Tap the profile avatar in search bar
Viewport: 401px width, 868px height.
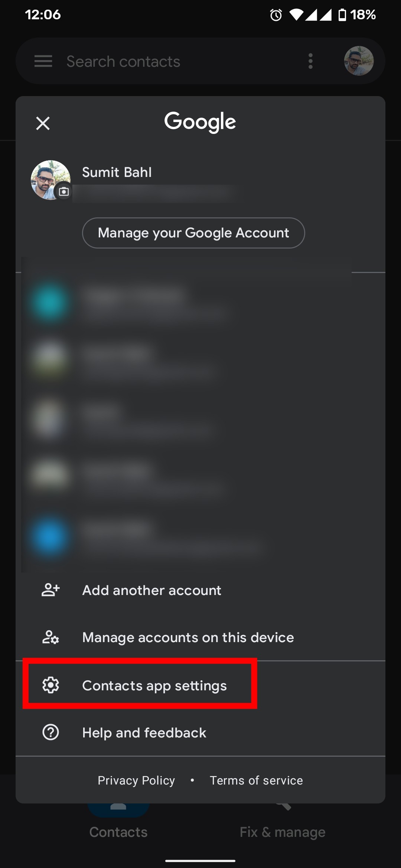click(358, 61)
